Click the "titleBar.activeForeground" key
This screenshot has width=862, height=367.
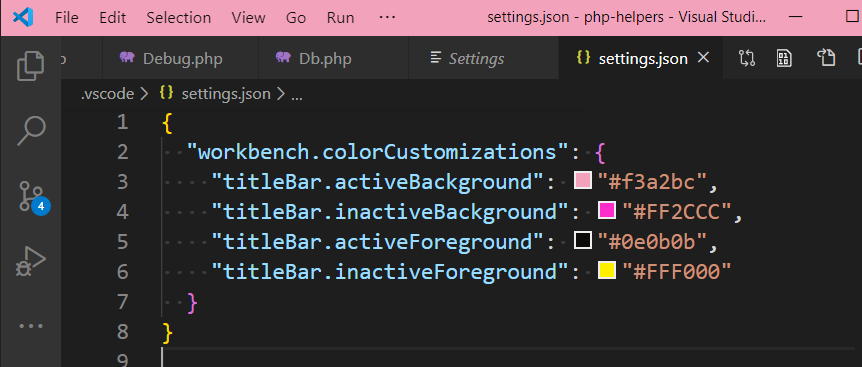(378, 241)
